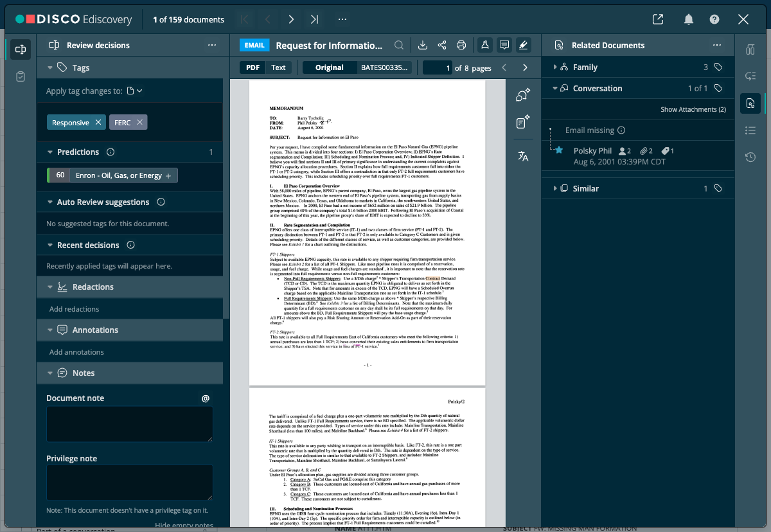Toggle the highlighter tool in viewer toolbar

pyautogui.click(x=523, y=45)
